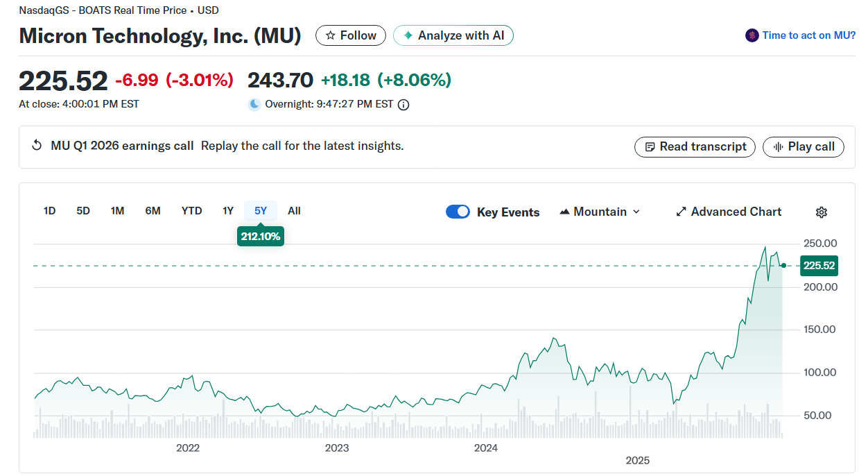Select the 5D range tab
868x476 pixels.
pyautogui.click(x=83, y=211)
